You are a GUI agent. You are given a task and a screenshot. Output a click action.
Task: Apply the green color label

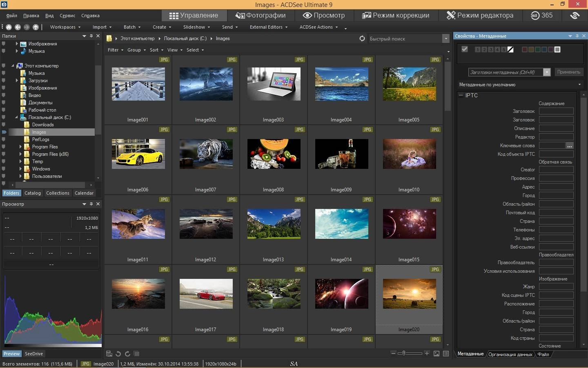538,49
